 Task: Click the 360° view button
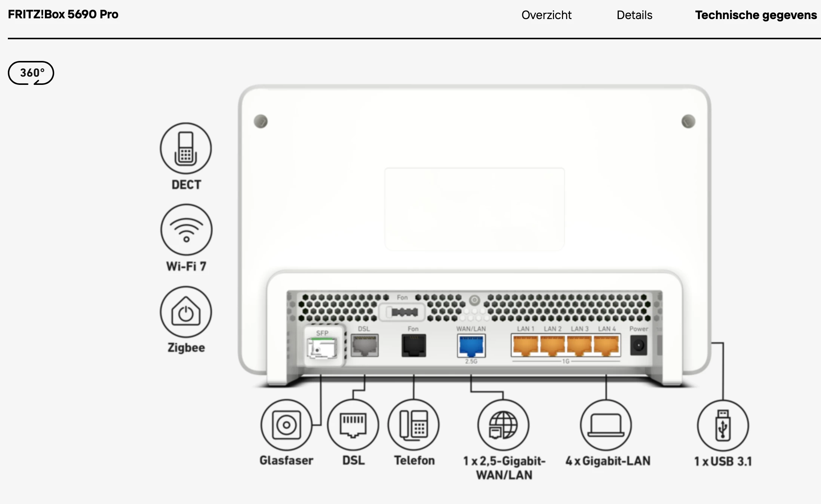(31, 73)
